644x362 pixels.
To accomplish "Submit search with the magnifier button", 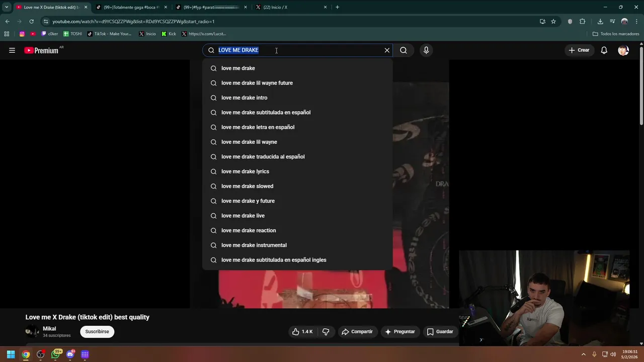I will point(404,50).
